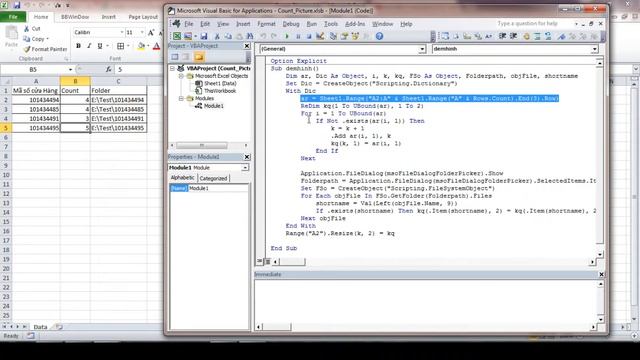This screenshot has width=640, height=360.
Task: Click Borders icon in Excel Font group
Action: point(120,46)
